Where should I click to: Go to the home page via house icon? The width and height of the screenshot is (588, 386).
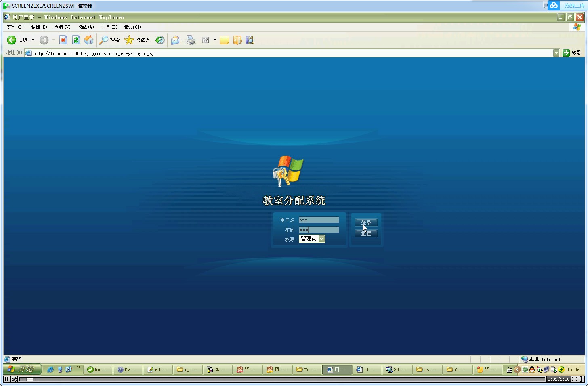(89, 40)
